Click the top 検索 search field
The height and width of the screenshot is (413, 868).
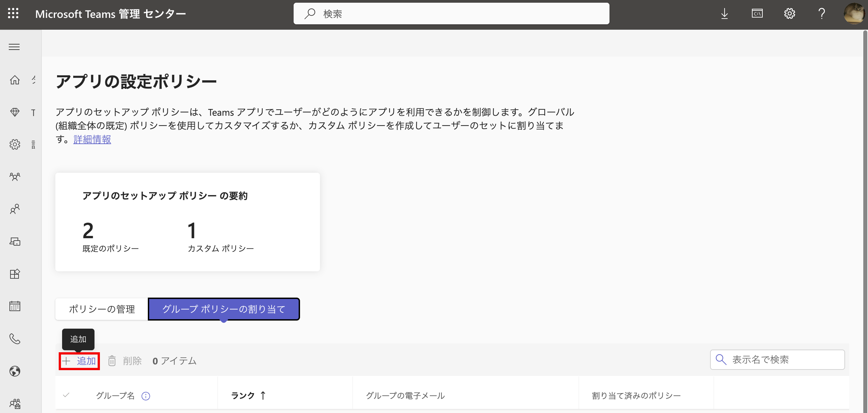point(451,13)
